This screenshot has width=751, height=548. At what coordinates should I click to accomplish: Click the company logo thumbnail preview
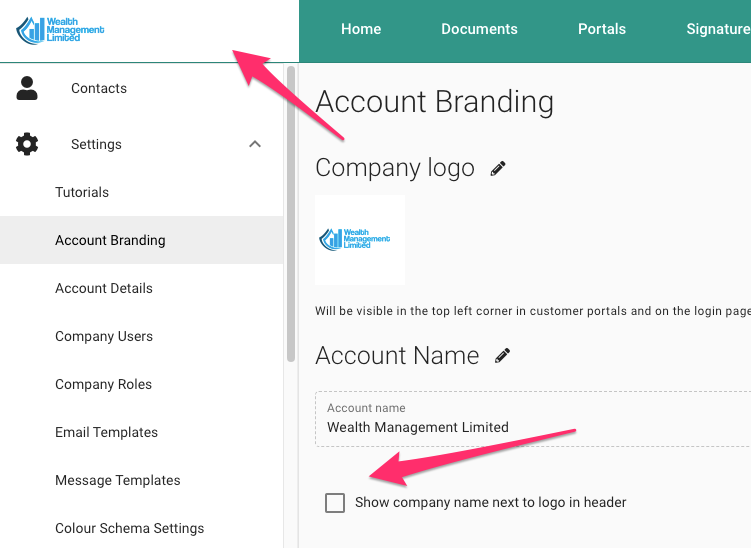360,240
